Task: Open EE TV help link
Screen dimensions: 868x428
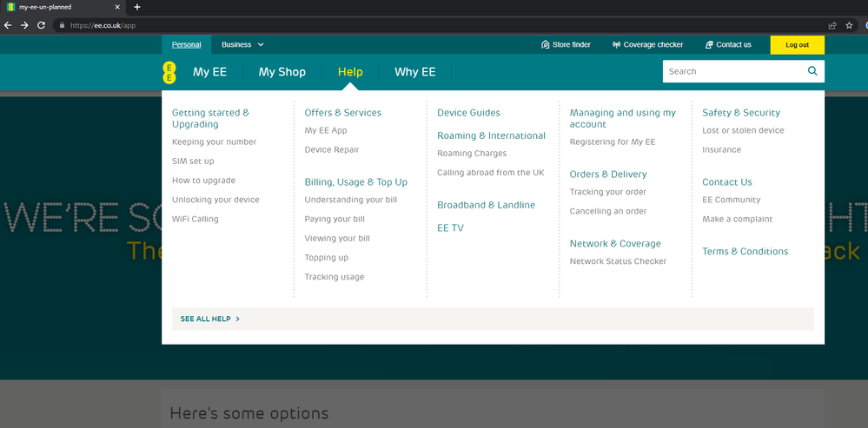Action: 451,227
